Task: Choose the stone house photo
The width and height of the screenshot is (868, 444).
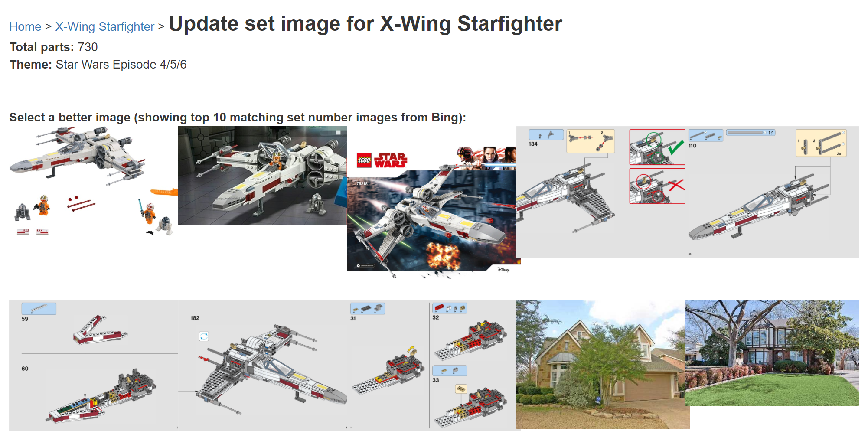Action: [603, 364]
